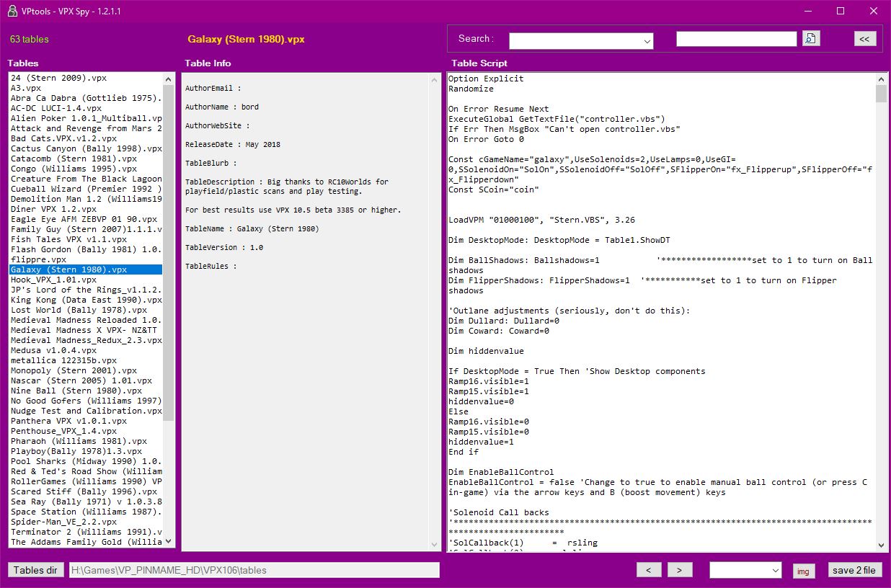Viewport: 891px width, 588px height.
Task: Go to next table with > button
Action: (x=679, y=570)
